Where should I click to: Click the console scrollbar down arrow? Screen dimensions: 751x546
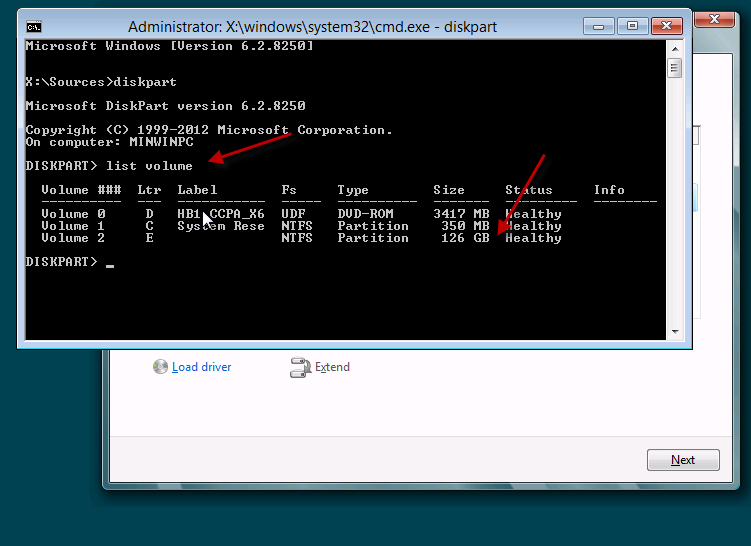[x=675, y=332]
